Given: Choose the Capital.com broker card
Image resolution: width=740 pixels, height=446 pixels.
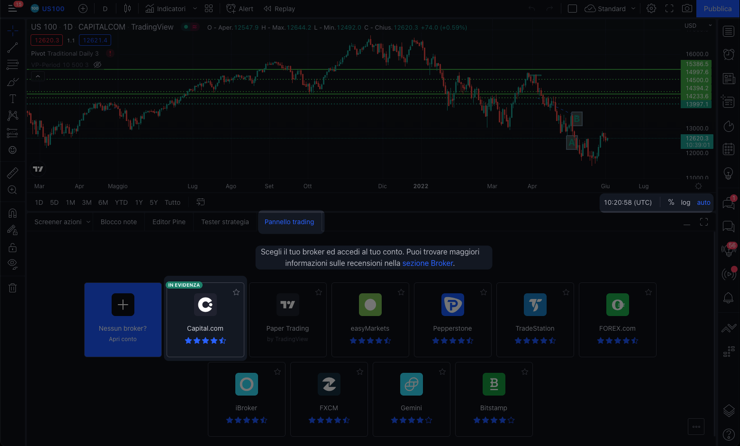Looking at the screenshot, I should (205, 320).
